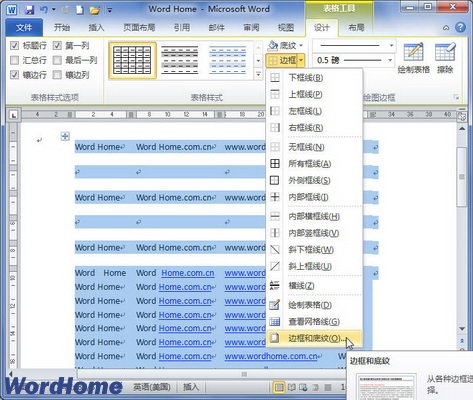The image size is (473, 400).
Task: Click the Print Layout view status icon
Action: click(279, 387)
